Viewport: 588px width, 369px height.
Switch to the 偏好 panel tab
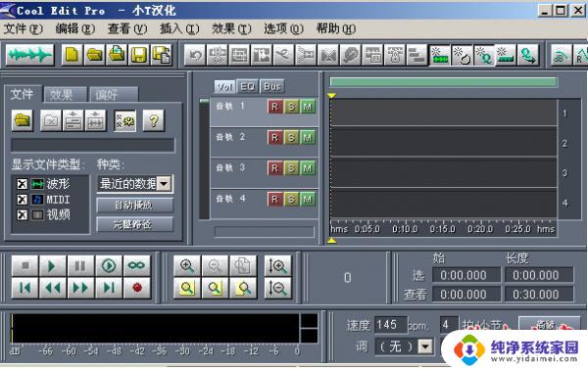click(114, 95)
